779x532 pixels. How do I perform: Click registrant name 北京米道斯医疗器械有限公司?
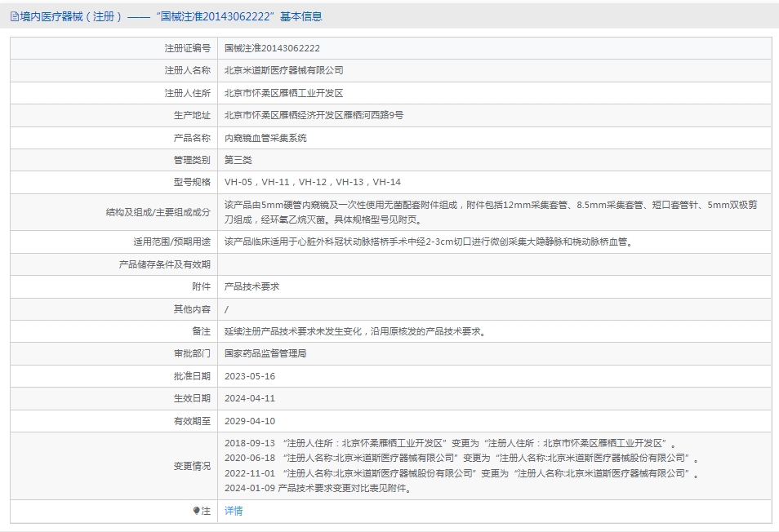(283, 71)
